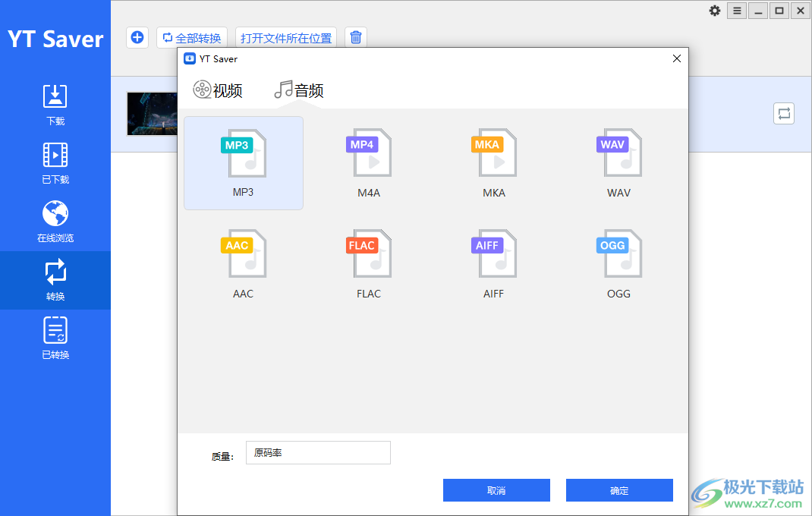Open the 质量 quality dropdown
Screen dimensions: 812x516
(x=318, y=453)
